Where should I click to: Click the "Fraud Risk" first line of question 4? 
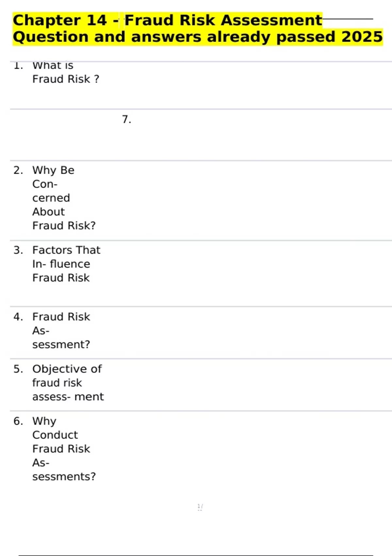coord(61,317)
